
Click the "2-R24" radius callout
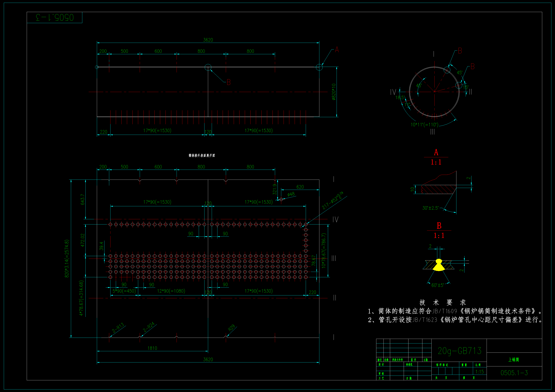coord(149,327)
